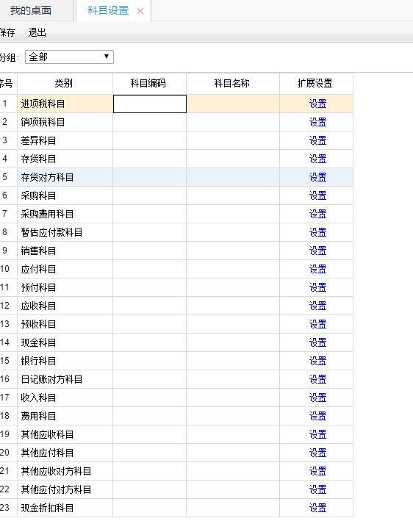The height and width of the screenshot is (532, 413).
Task: Select the 其他应付对方科目 category cell
Action: point(65,489)
